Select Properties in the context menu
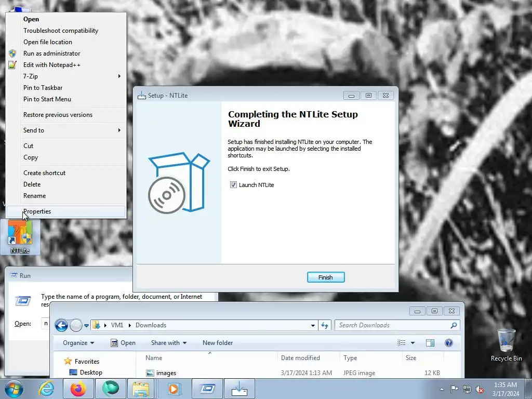The width and height of the screenshot is (532, 399). (66, 211)
